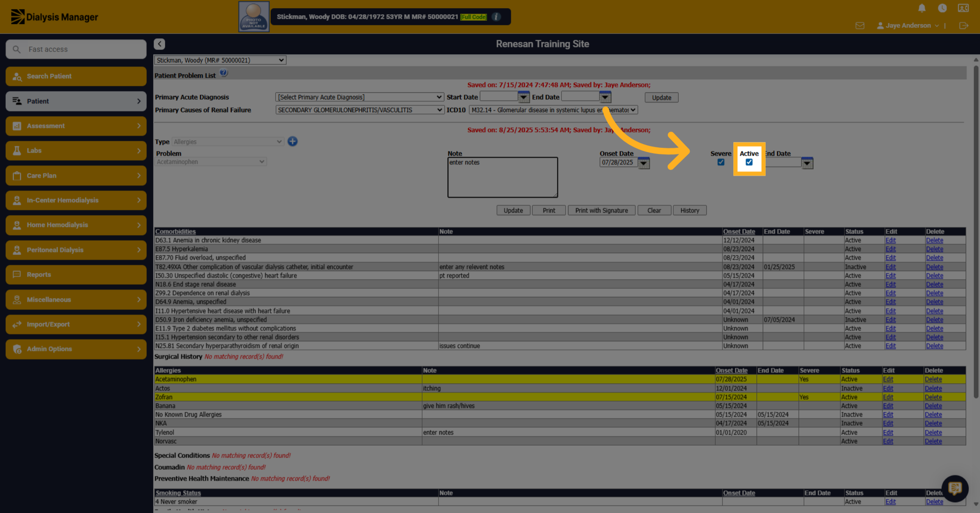Open the Onset Date calendar picker
The image size is (980, 513).
(644, 163)
